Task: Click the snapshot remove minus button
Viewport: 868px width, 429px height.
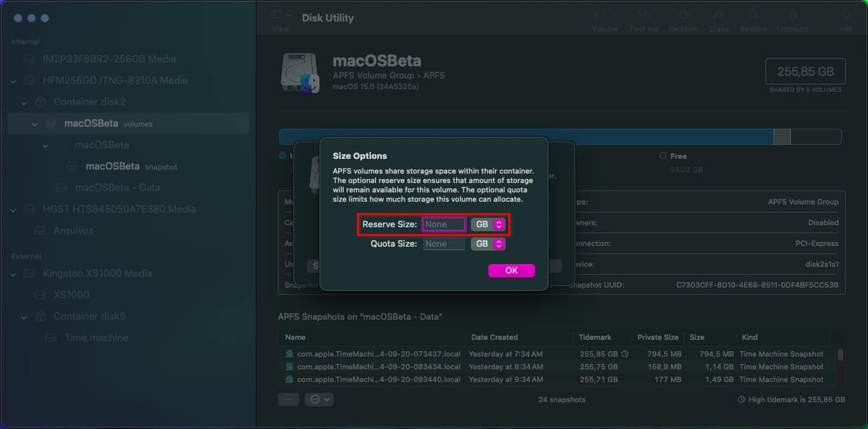Action: pyautogui.click(x=289, y=399)
